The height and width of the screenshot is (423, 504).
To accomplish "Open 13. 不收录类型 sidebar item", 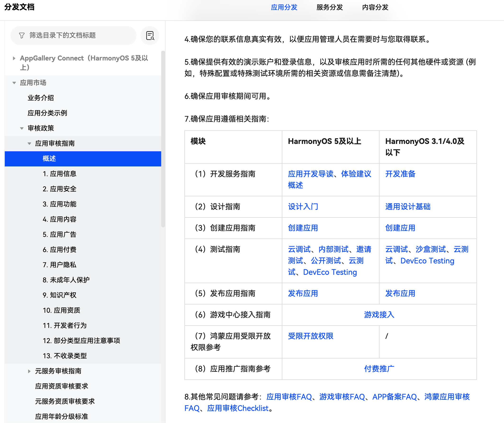I will 64,356.
